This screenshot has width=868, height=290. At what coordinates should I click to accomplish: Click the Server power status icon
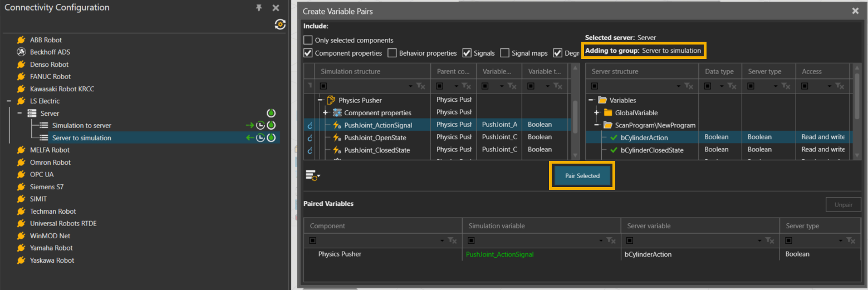[271, 113]
